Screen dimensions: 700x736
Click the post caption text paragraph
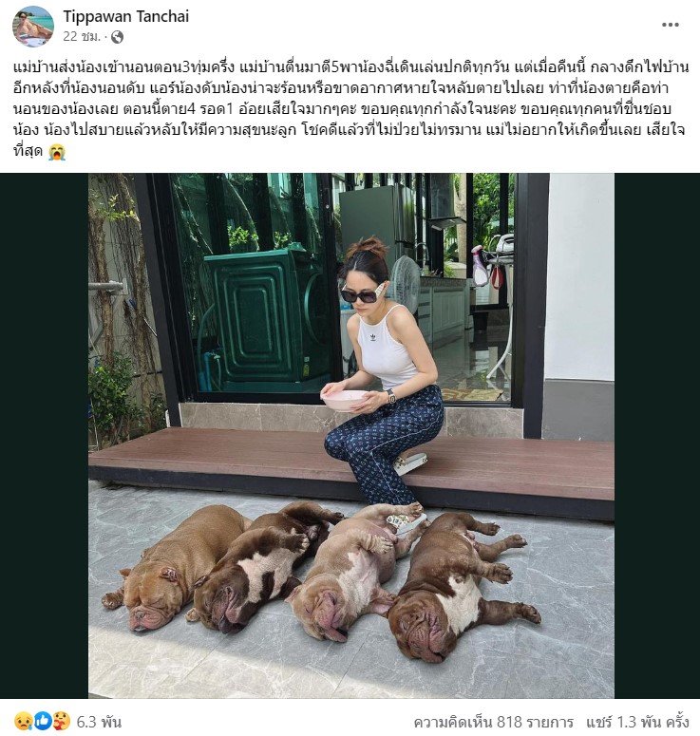click(350, 109)
